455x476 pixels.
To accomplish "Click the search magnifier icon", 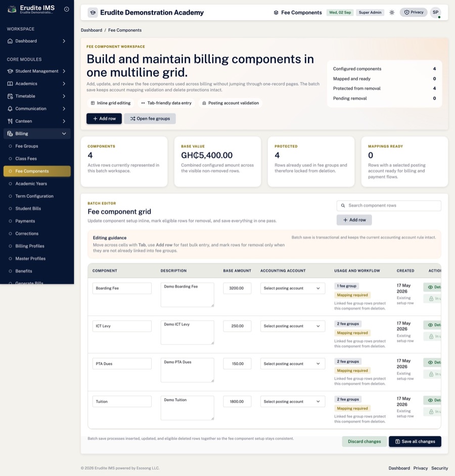I will click(343, 206).
